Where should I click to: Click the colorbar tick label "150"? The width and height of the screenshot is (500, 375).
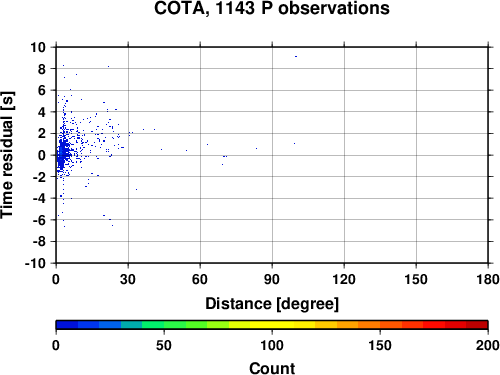click(x=380, y=345)
